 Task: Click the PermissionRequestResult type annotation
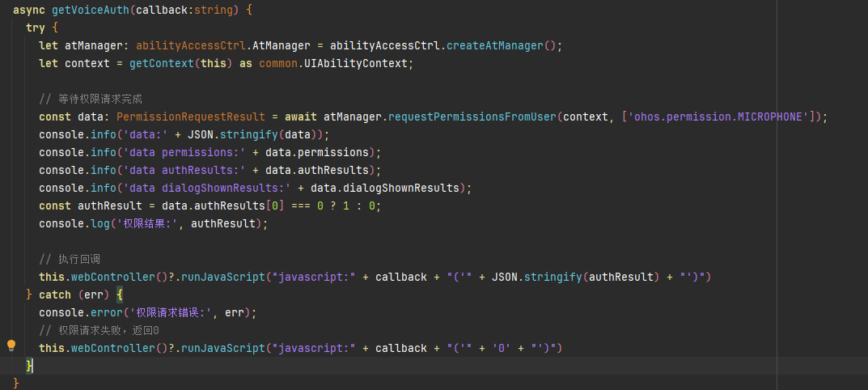pyautogui.click(x=191, y=117)
